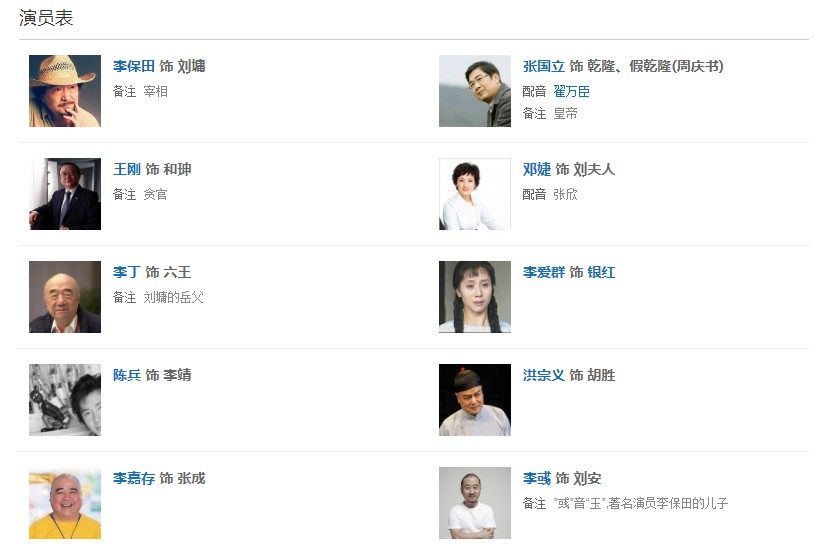Screen dimensions: 814x549
Task: Open 李爱群 portrait thumbnail
Action: click(475, 297)
